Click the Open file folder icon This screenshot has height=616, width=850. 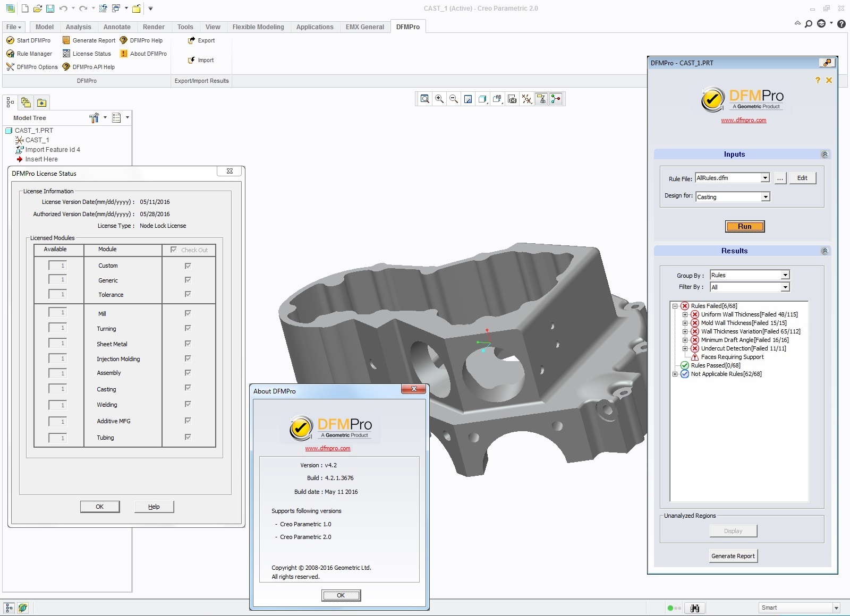click(x=37, y=8)
